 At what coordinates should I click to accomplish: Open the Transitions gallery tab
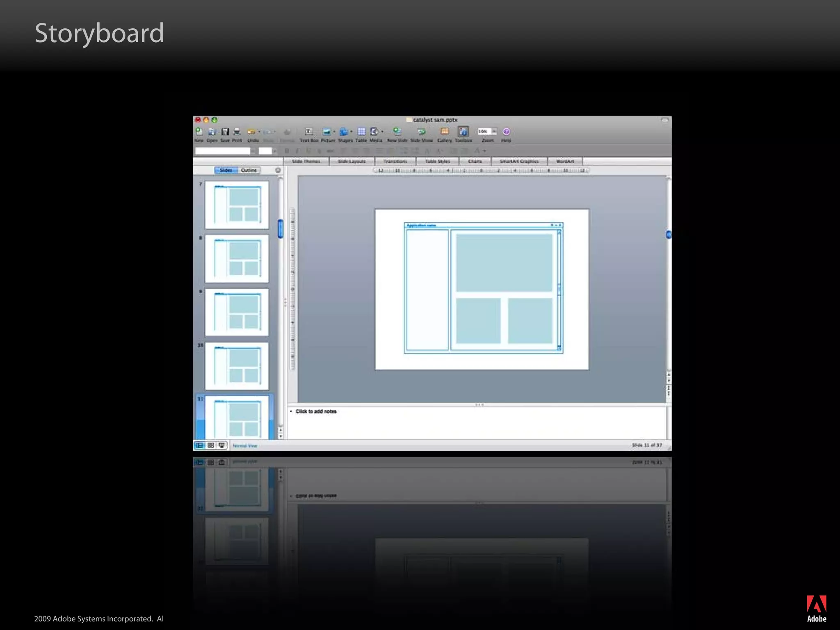pos(395,162)
